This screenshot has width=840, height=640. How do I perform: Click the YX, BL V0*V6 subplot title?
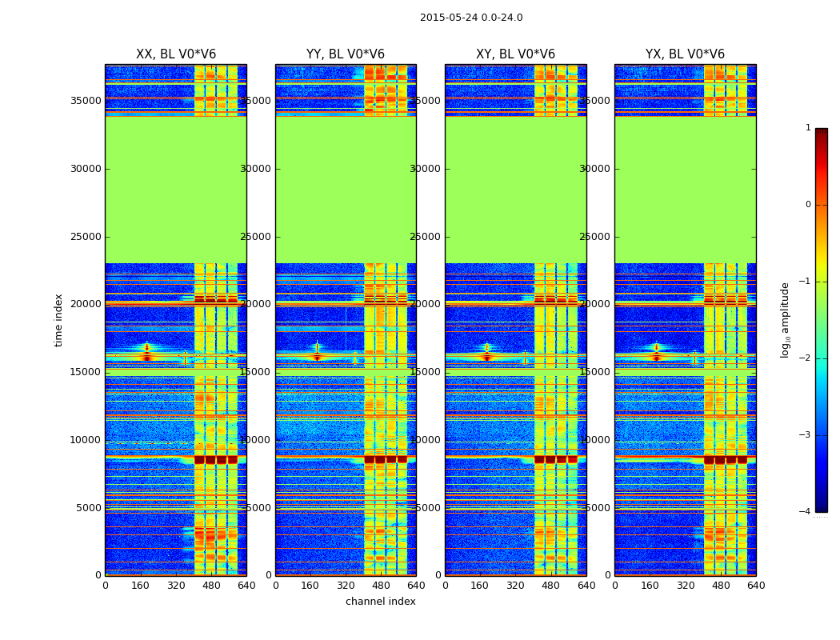coord(685,54)
